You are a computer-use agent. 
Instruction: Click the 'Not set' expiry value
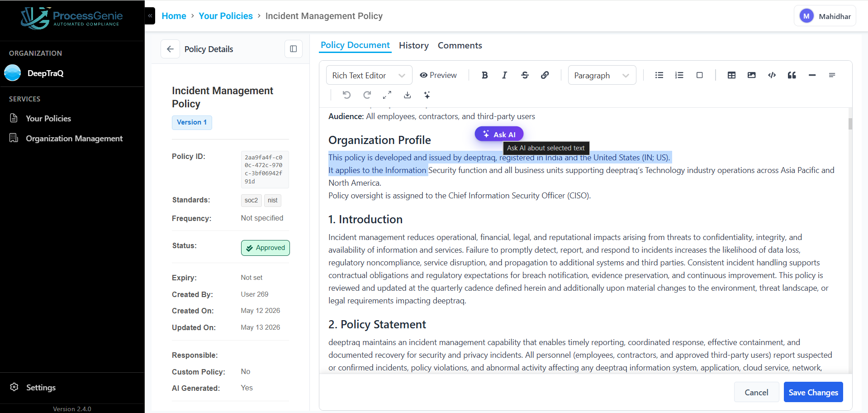pyautogui.click(x=251, y=277)
